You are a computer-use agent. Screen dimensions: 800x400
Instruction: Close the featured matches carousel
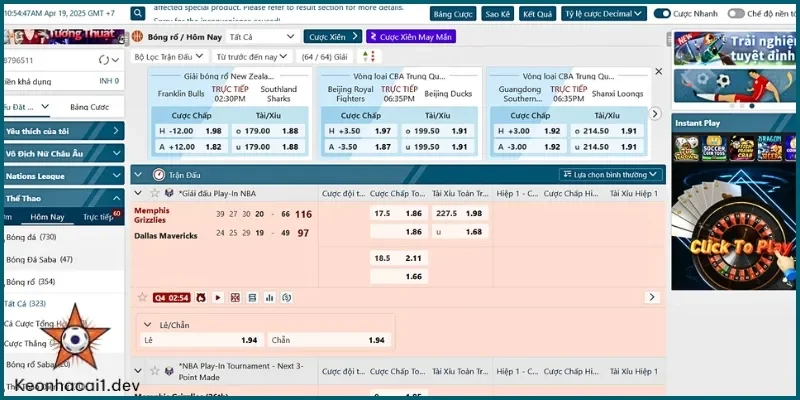point(659,71)
